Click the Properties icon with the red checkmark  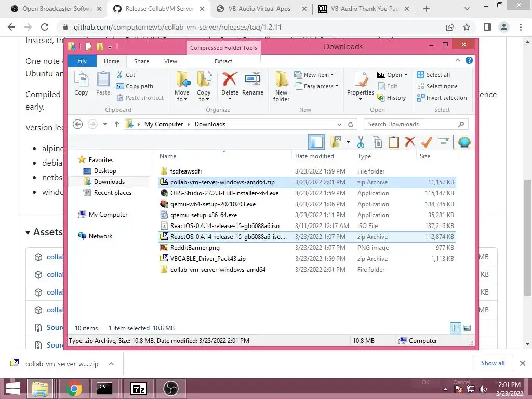tap(361, 79)
